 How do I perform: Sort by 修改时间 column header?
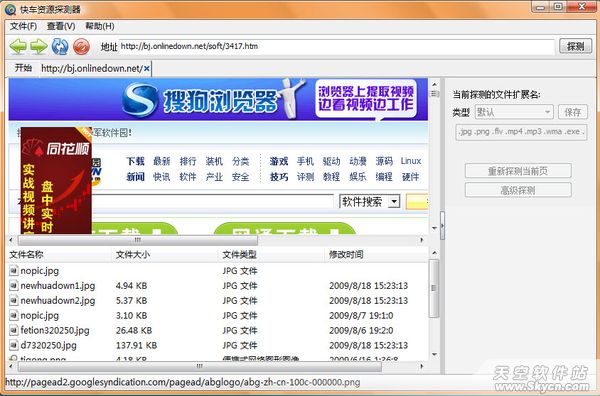(x=377, y=254)
